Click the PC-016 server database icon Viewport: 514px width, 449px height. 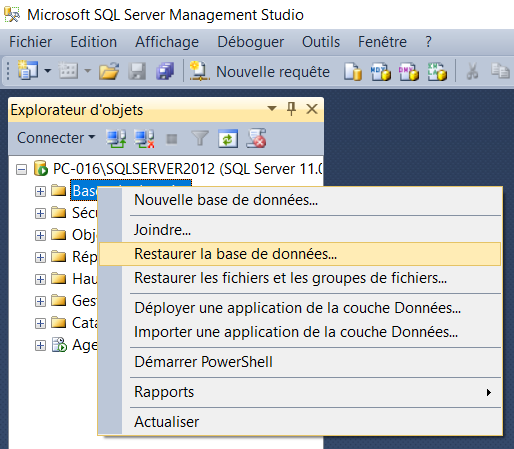click(x=41, y=168)
